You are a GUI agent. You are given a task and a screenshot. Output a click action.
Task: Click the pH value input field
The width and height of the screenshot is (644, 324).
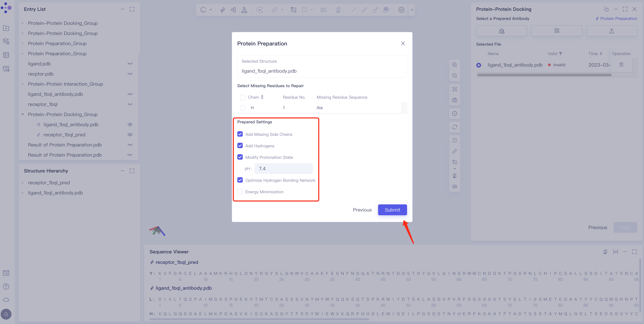click(283, 169)
